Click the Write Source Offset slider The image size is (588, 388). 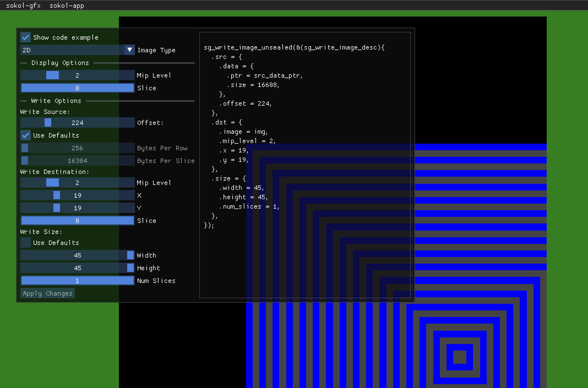[77, 122]
